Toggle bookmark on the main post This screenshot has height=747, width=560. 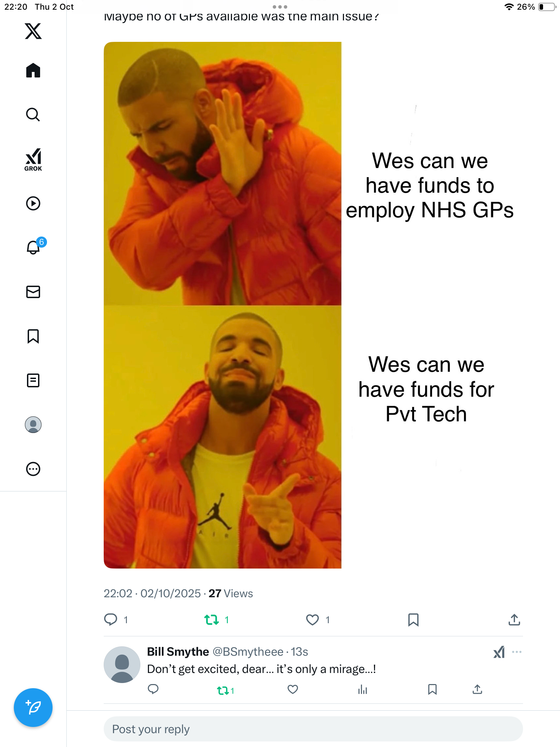(413, 620)
